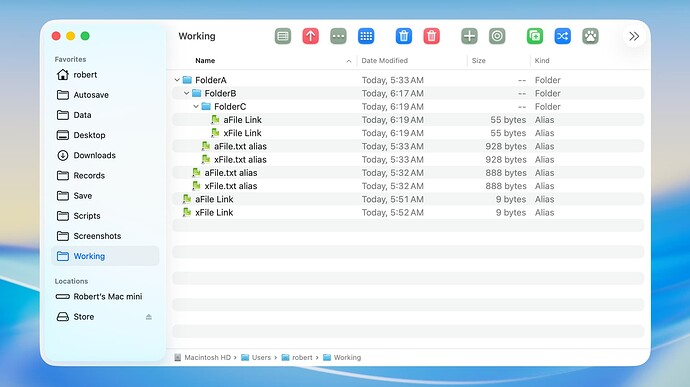Click Macintosh HD in path bar
This screenshot has height=387, width=690.
pos(202,358)
